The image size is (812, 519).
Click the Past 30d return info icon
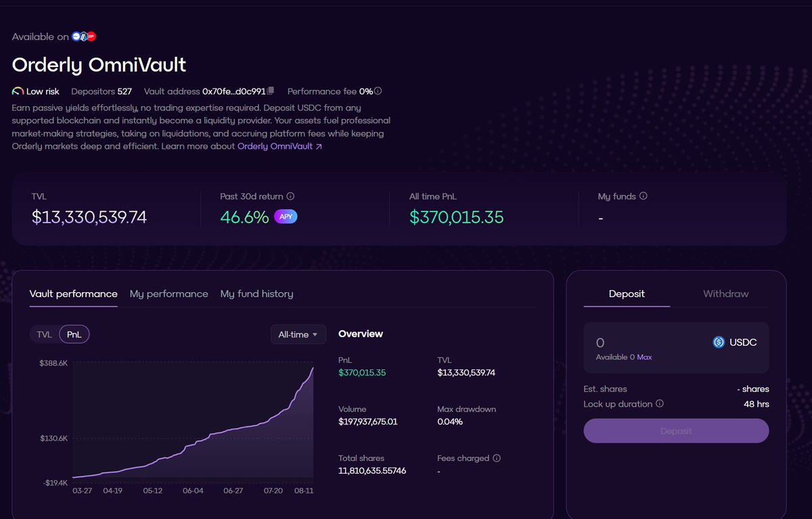(x=290, y=196)
